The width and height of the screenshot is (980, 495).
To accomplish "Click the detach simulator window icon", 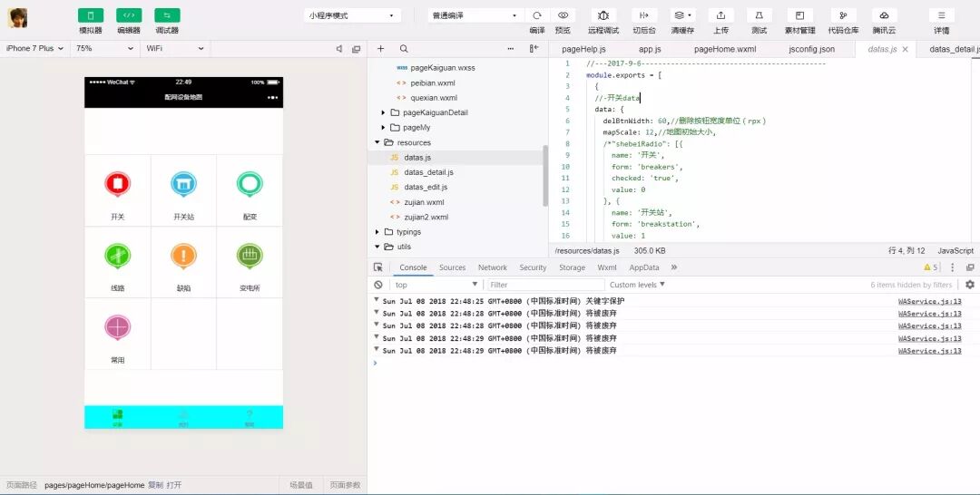I will tap(357, 49).
